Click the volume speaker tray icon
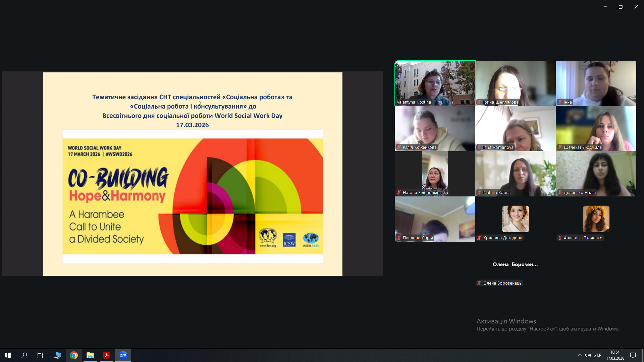Image resolution: width=644 pixels, height=362 pixels. tap(588, 355)
